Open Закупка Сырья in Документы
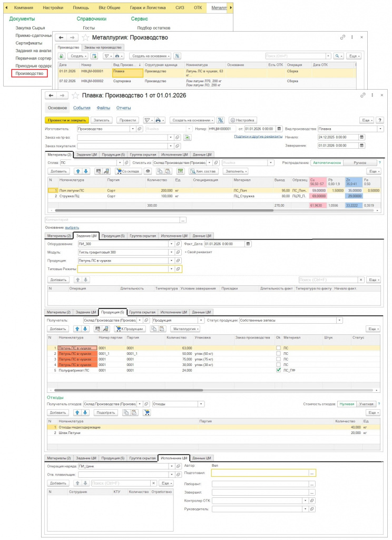The width and height of the screenshot is (392, 540). pos(30,28)
